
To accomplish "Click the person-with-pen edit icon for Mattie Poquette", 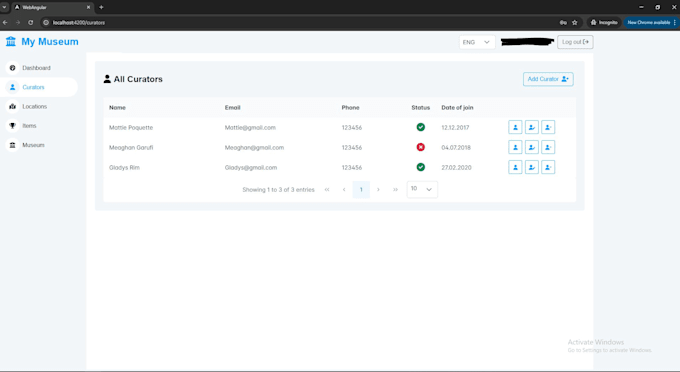I will point(532,127).
